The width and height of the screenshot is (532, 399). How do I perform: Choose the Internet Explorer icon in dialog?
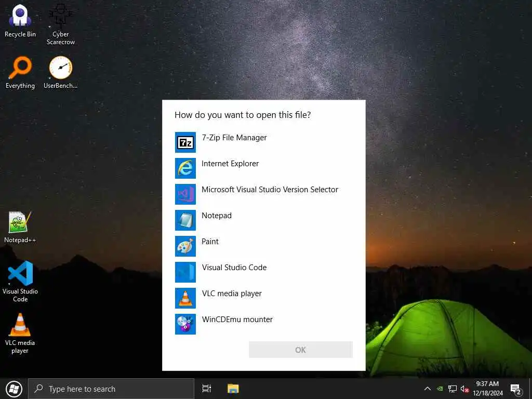185,168
